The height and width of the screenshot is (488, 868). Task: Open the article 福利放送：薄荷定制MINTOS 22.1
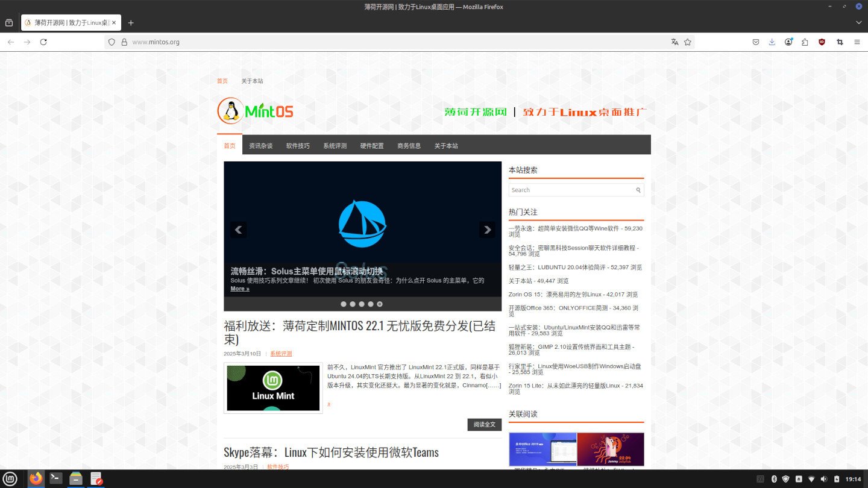pyautogui.click(x=359, y=333)
